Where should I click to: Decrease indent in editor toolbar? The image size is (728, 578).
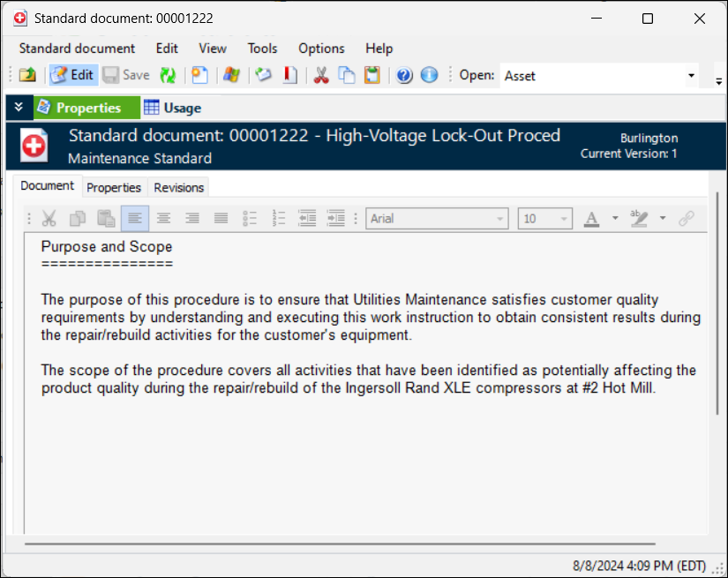point(307,218)
